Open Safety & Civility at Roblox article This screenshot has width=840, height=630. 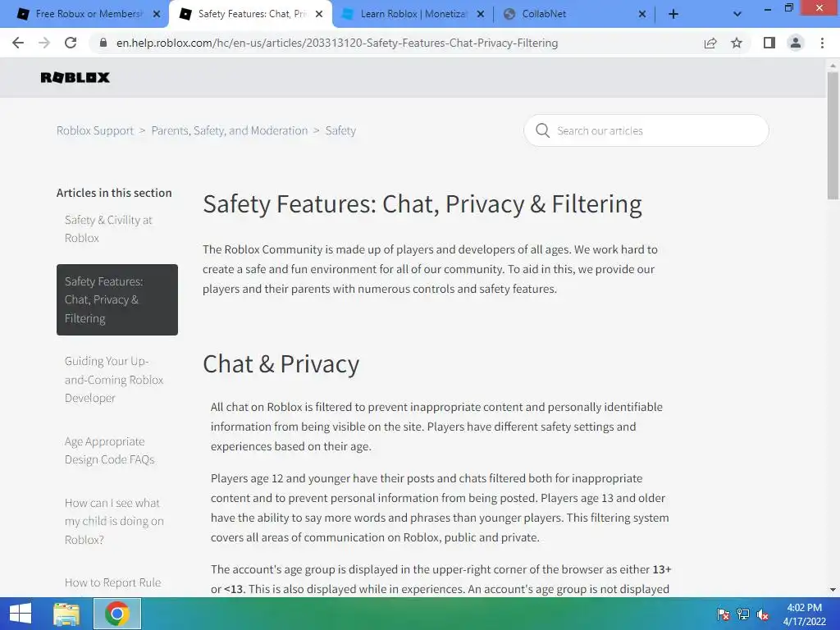pyautogui.click(x=108, y=229)
